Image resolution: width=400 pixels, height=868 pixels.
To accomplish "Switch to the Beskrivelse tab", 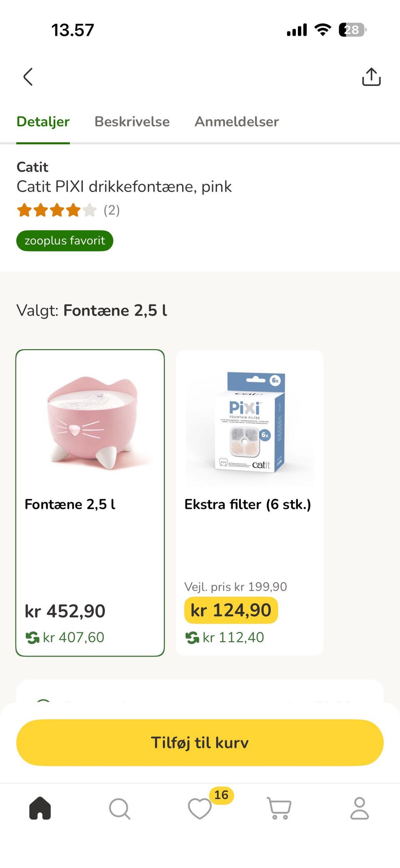I will (x=132, y=122).
